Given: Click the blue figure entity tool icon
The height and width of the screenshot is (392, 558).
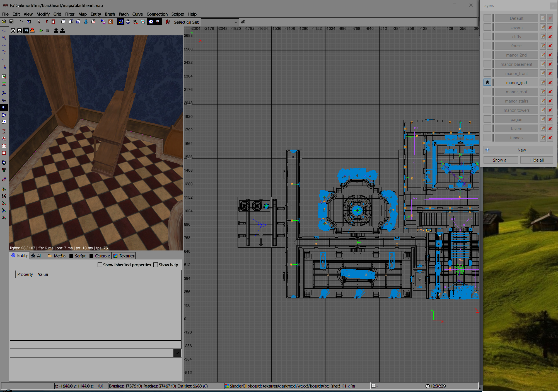Looking at the screenshot, I should (x=86, y=22).
